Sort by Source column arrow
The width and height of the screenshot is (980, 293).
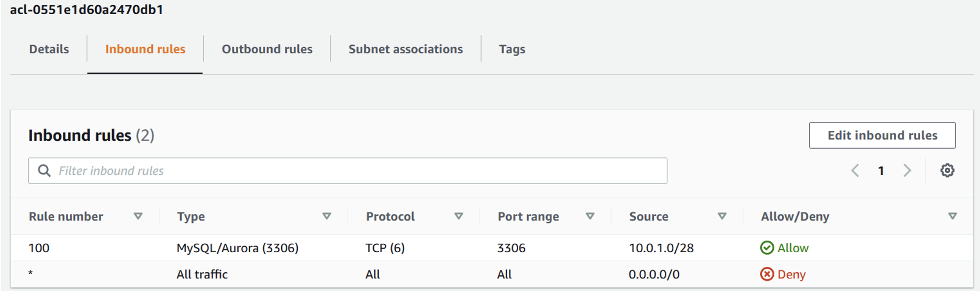tap(722, 216)
